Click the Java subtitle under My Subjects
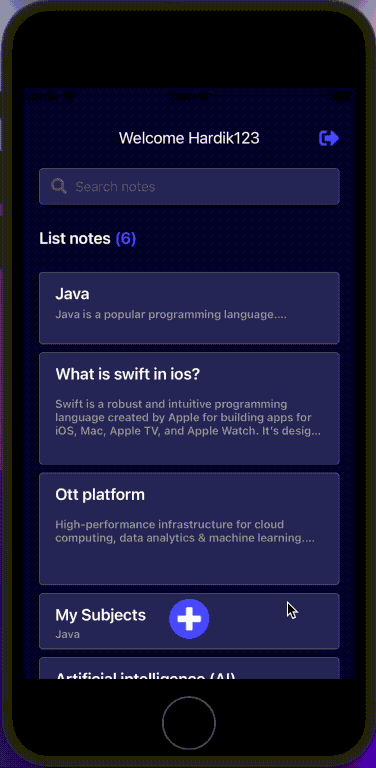This screenshot has width=376, height=768. coord(68,634)
